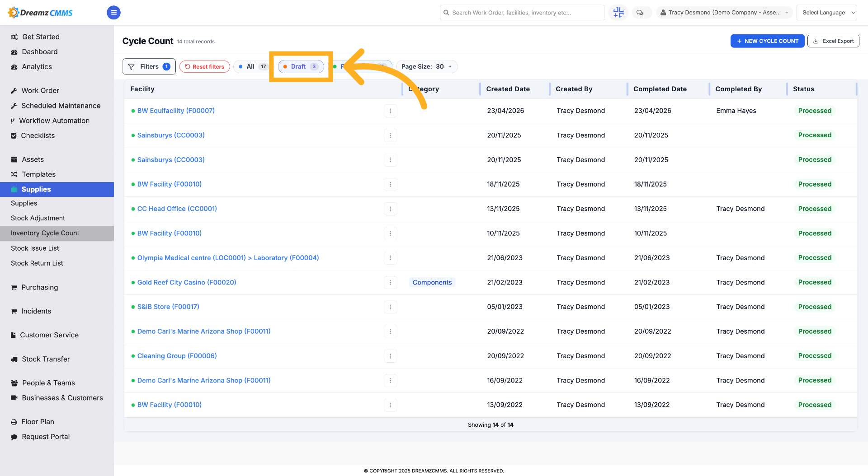Sort by Created Date column header
The width and height of the screenshot is (868, 476).
[x=508, y=89]
